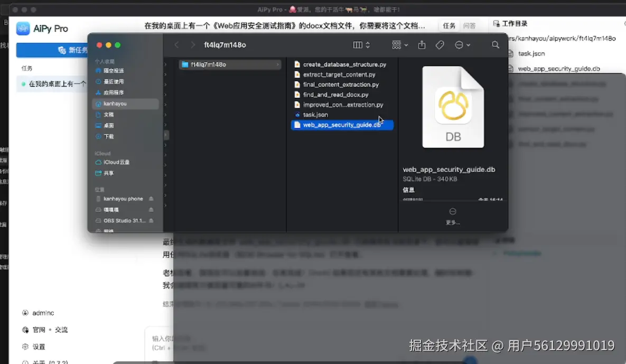Click AiPy Pro logo
The height and width of the screenshot is (364, 626).
pos(23,29)
